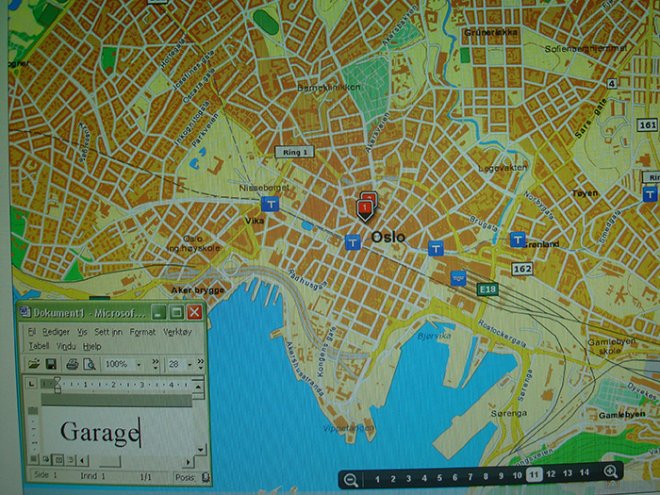The image size is (660, 495).
Task: Select zoom level 14 on map bar
Action: point(584,475)
